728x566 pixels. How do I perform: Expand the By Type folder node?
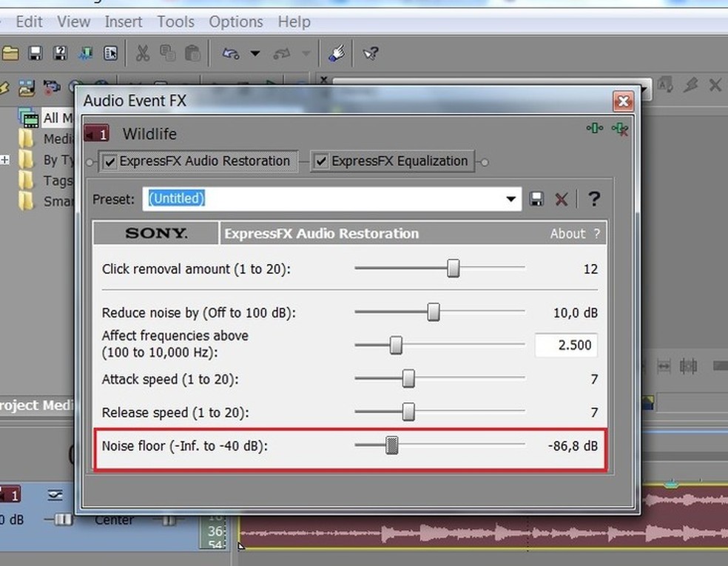click(4, 161)
